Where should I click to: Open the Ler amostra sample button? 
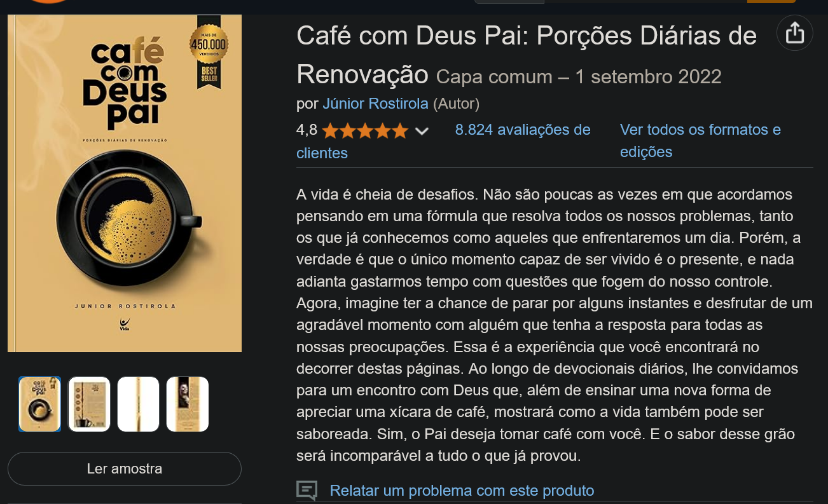[x=125, y=469]
